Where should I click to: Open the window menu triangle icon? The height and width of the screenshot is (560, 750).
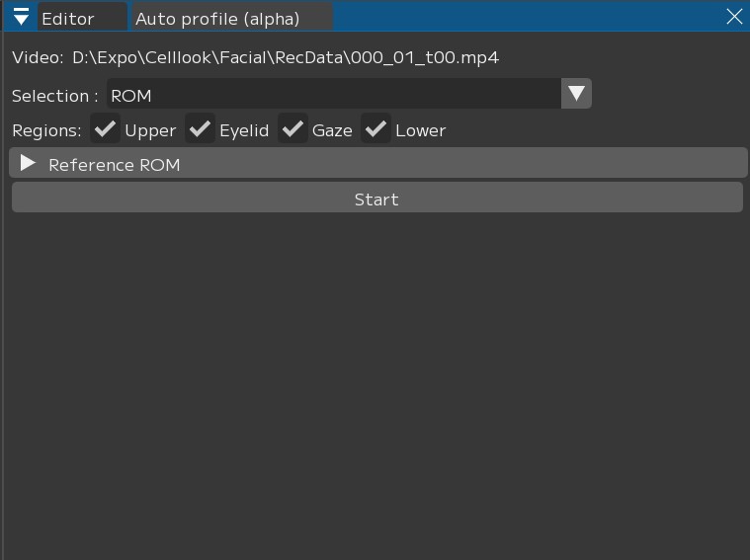[x=21, y=17]
